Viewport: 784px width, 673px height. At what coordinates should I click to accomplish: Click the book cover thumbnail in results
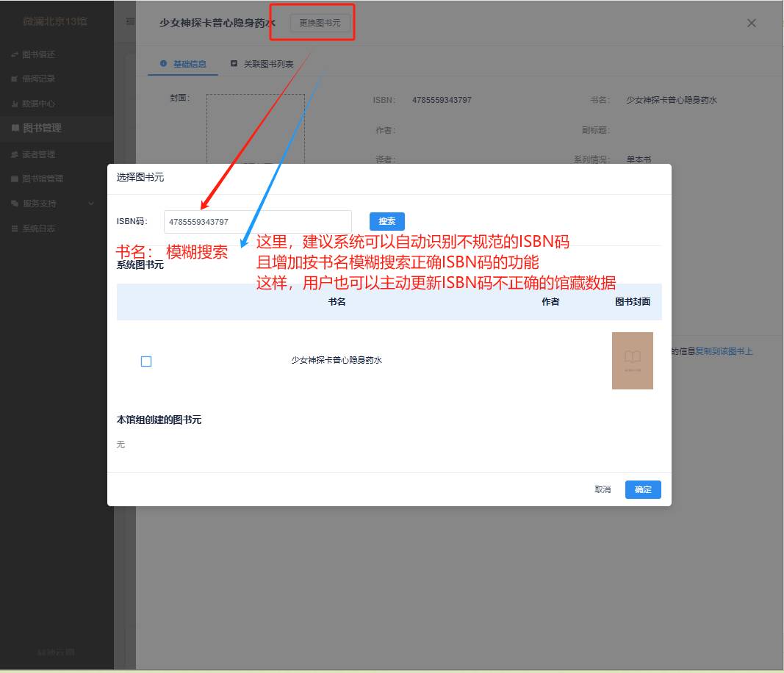(632, 361)
